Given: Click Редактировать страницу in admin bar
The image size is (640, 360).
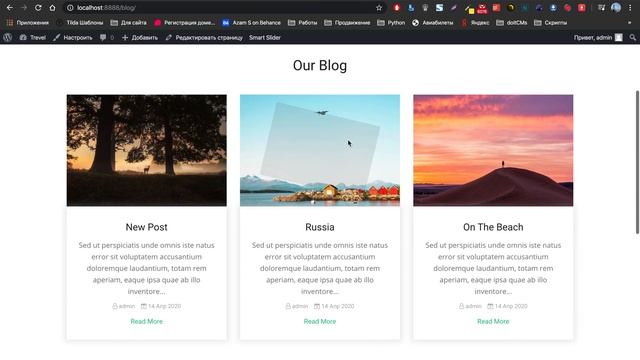Looking at the screenshot, I should tap(204, 37).
